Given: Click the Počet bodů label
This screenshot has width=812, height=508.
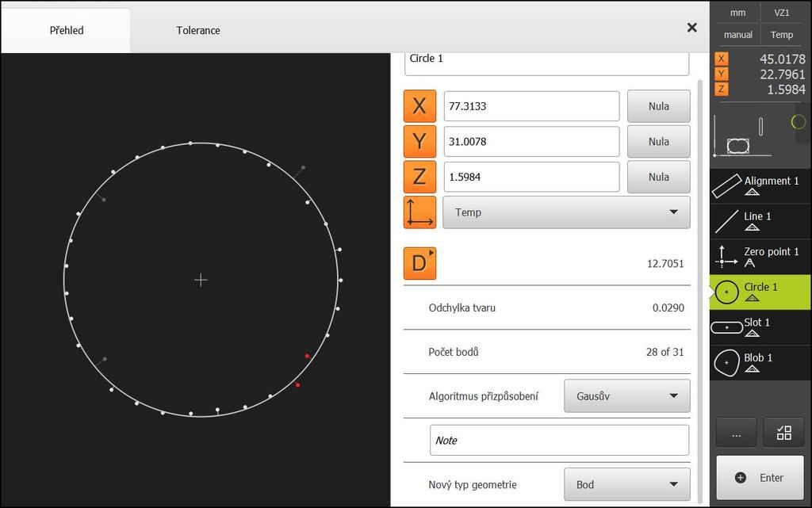Looking at the screenshot, I should click(453, 352).
